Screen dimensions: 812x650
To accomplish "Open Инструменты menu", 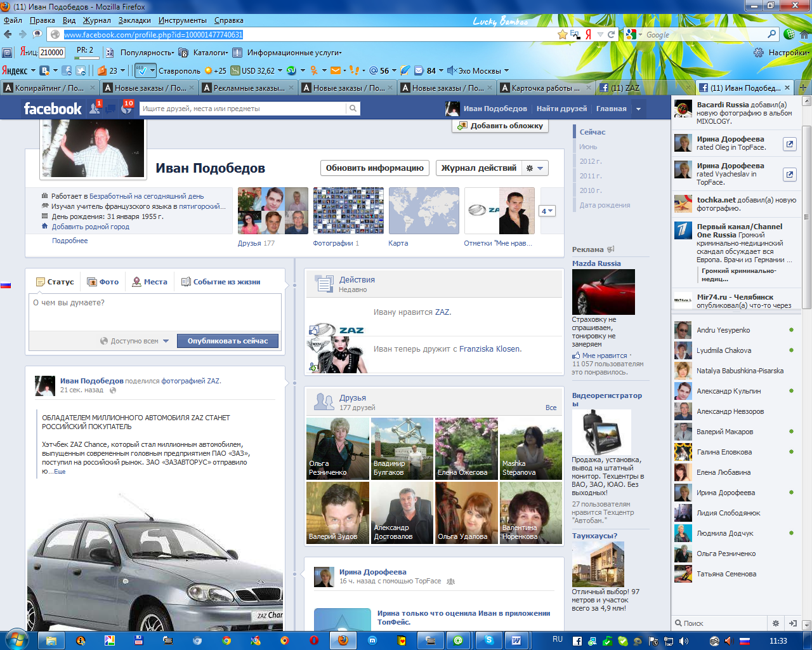I will point(183,20).
